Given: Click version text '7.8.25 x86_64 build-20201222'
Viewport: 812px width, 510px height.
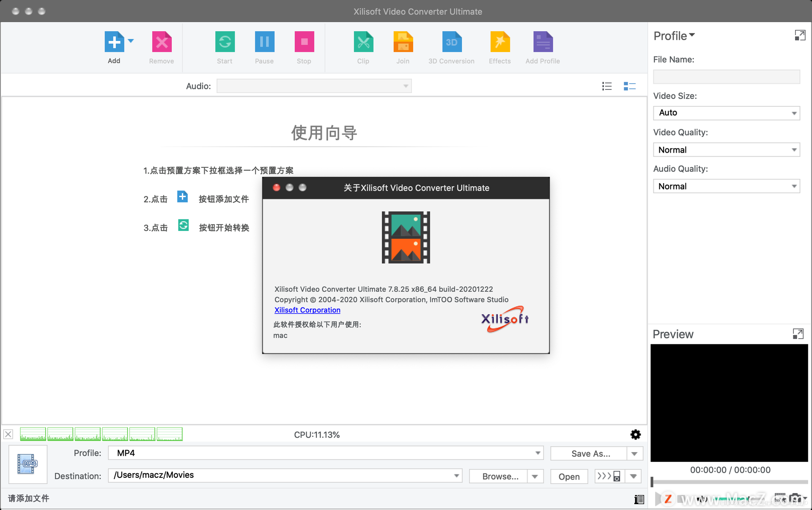Looking at the screenshot, I should [x=440, y=289].
